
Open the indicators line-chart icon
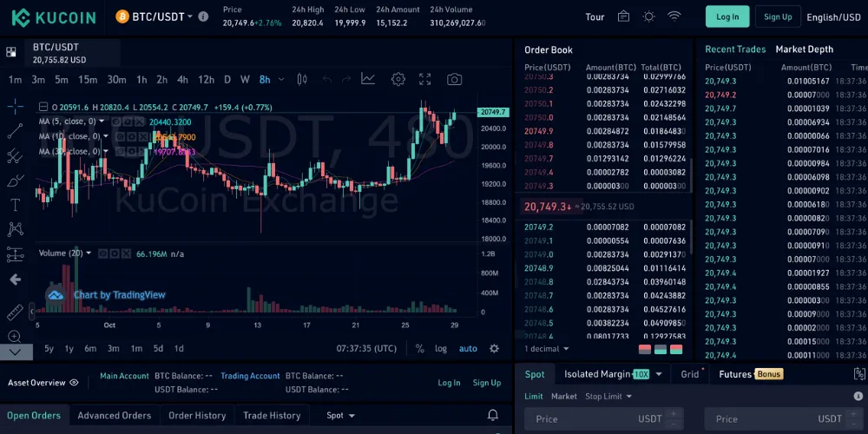click(368, 79)
